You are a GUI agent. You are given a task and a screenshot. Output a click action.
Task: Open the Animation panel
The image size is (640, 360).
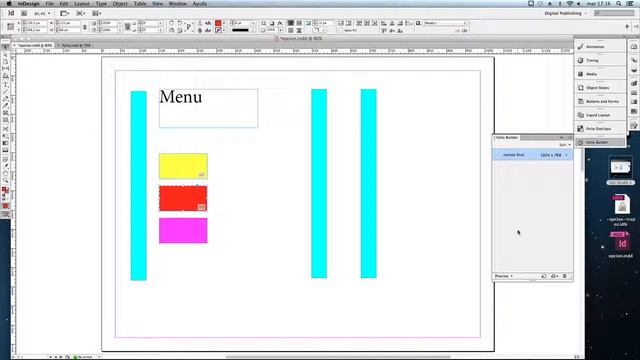tap(600, 47)
